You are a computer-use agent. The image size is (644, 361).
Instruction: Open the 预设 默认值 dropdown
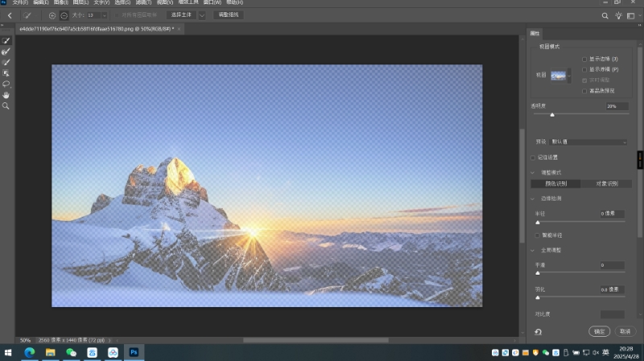[x=588, y=142]
